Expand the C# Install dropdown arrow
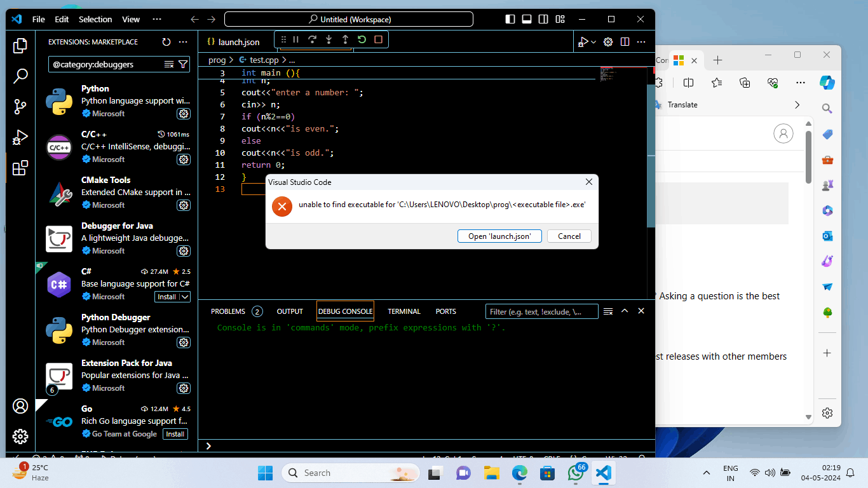868x488 pixels. [185, 297]
